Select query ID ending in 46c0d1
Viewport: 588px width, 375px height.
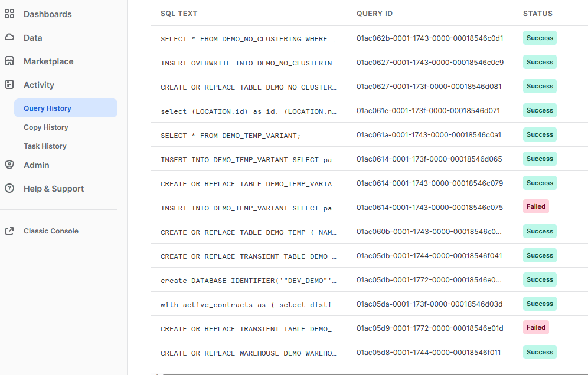[x=430, y=38]
